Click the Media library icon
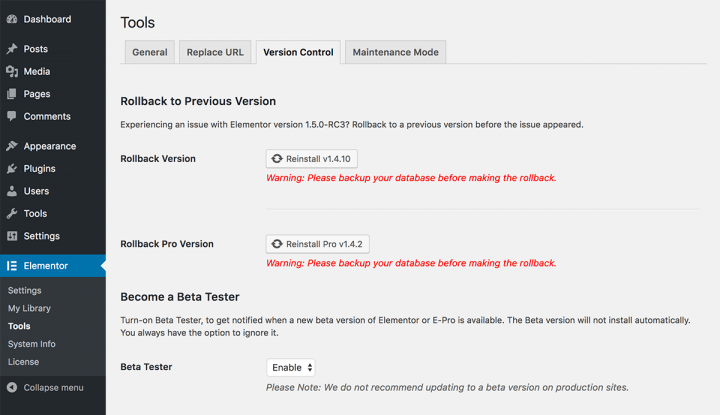720x415 pixels. [12, 72]
